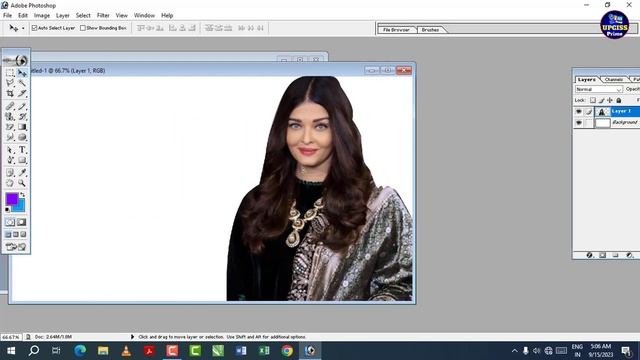Hide Background layer using eye icon

579,122
